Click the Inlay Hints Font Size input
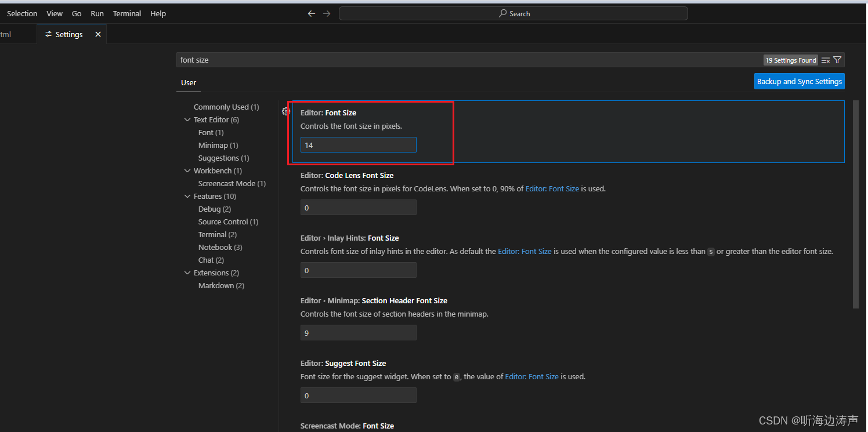Viewport: 868px width, 432px height. point(359,270)
